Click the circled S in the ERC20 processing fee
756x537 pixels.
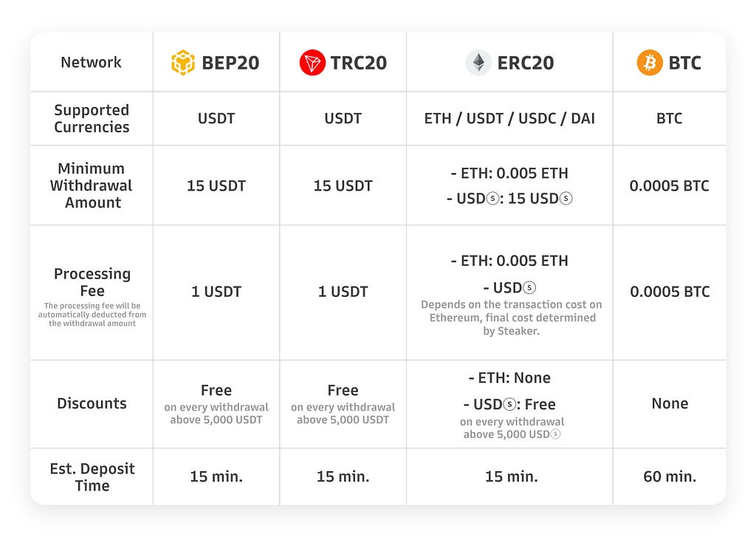(529, 288)
